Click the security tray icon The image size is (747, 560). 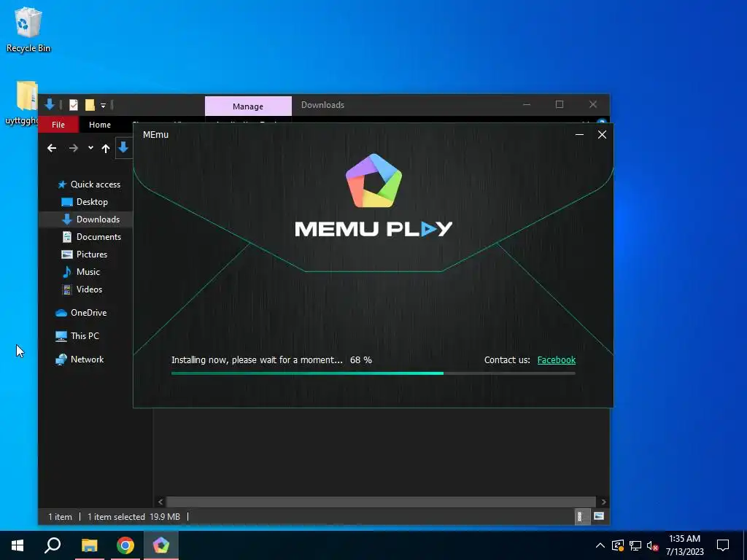[x=618, y=545]
